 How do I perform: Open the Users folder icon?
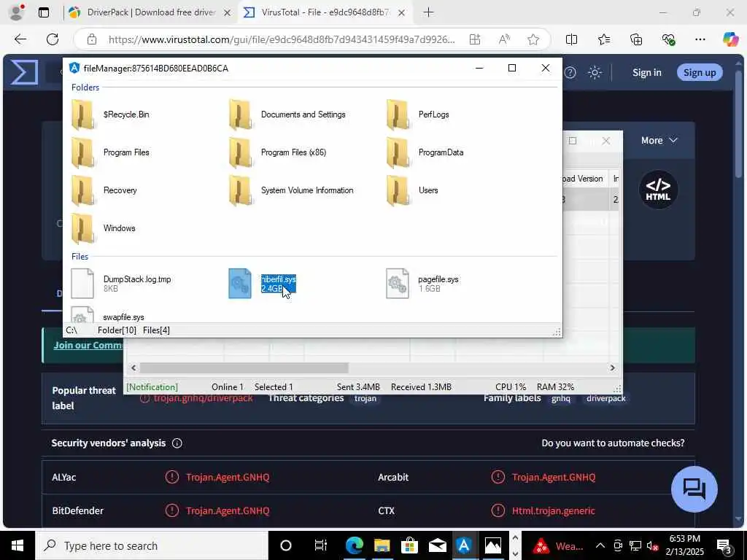click(398, 190)
